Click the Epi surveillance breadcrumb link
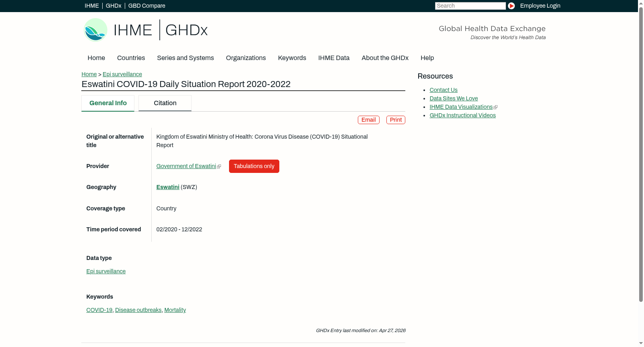Image resolution: width=644 pixels, height=347 pixels. 122,74
